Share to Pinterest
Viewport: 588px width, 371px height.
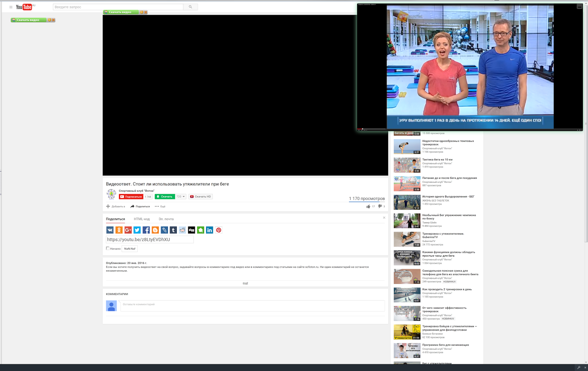[219, 230]
